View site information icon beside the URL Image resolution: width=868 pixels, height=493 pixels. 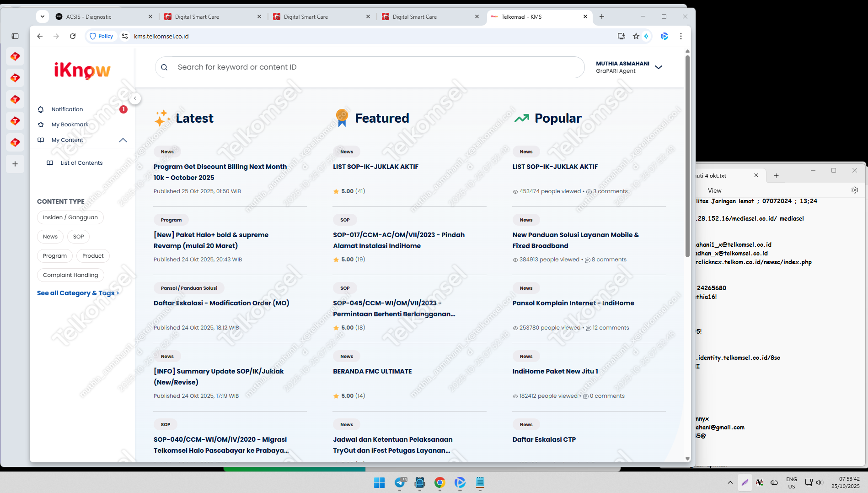click(125, 36)
